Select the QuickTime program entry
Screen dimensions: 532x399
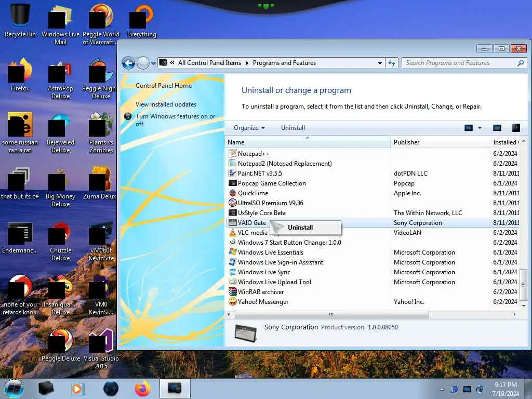click(x=373, y=193)
